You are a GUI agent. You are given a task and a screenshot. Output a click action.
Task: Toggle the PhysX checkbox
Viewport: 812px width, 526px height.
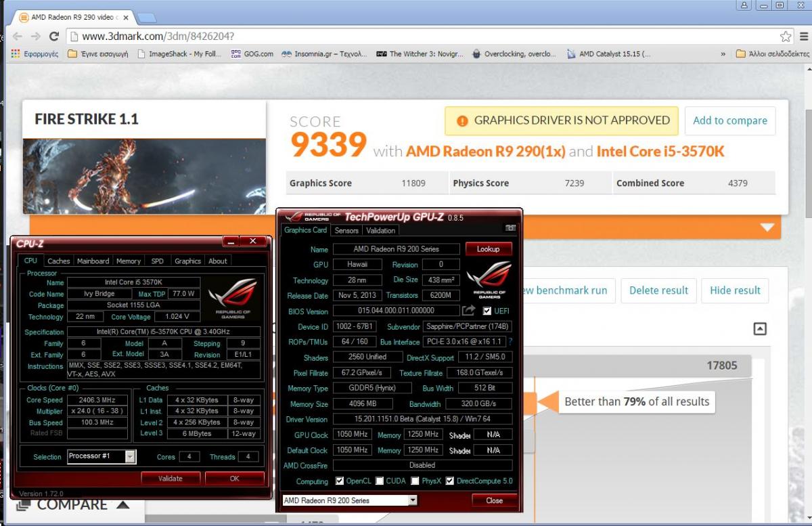(x=415, y=481)
